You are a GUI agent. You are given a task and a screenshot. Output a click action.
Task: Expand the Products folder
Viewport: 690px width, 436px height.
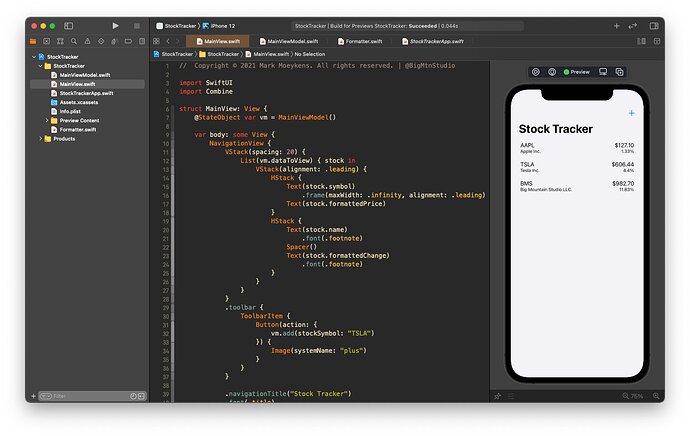point(40,139)
